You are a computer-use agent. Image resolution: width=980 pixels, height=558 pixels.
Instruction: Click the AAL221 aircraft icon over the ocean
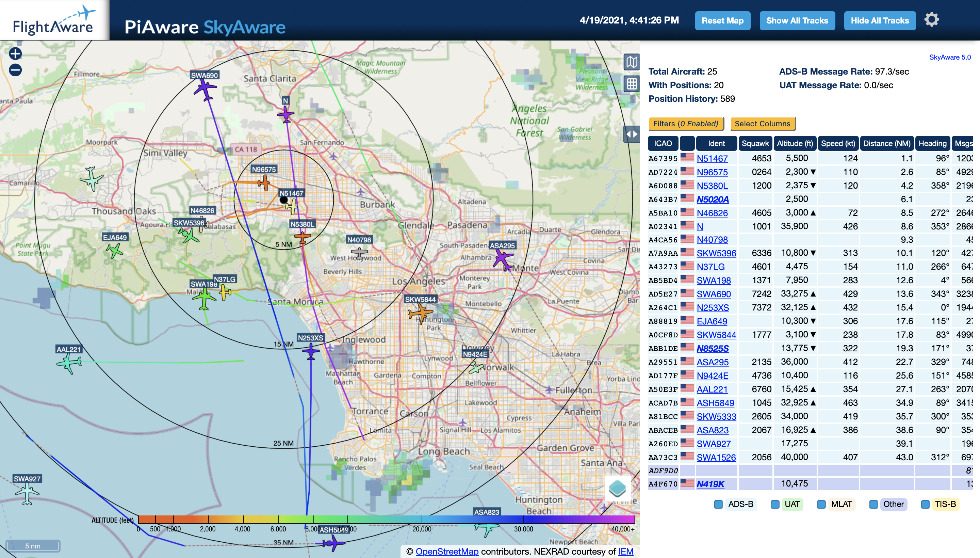coord(69,363)
